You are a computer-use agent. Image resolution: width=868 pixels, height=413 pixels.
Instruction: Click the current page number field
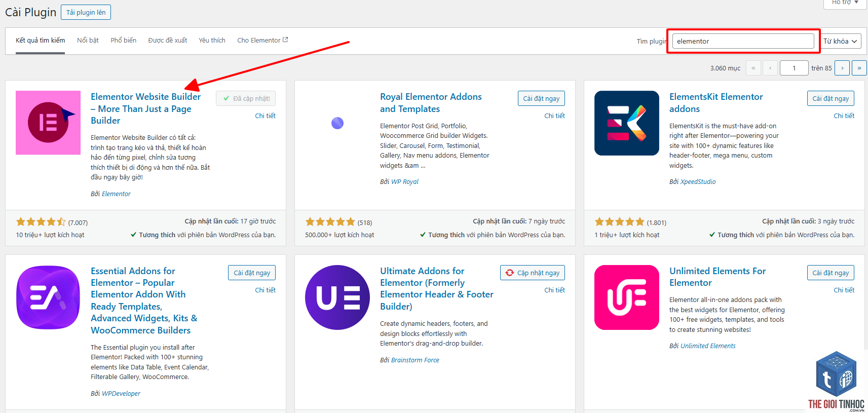[794, 68]
